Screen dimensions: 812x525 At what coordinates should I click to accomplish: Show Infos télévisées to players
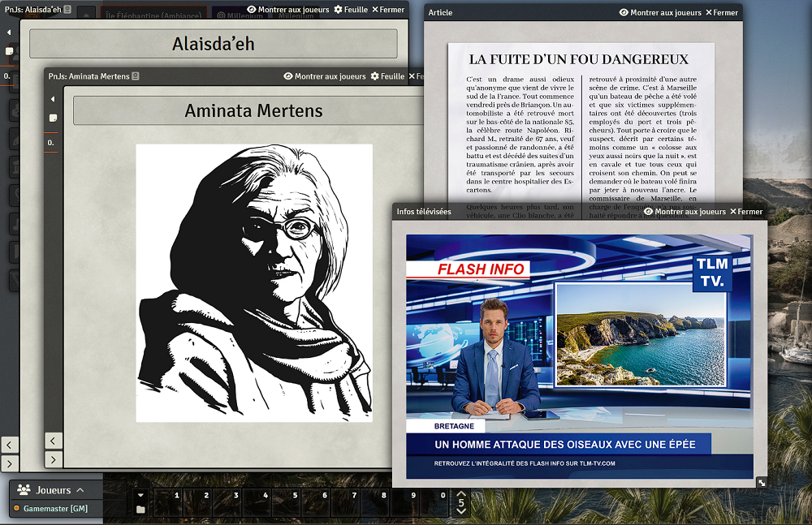685,212
